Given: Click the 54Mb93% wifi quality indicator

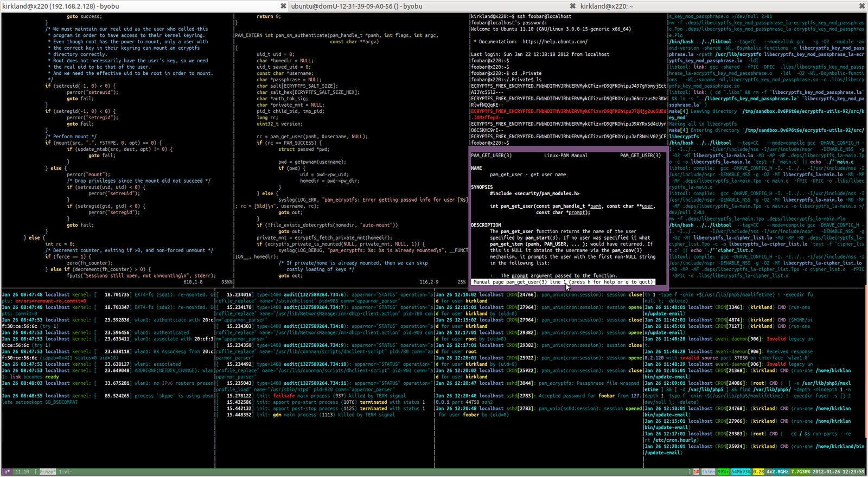Looking at the screenshot, I should 741,472.
